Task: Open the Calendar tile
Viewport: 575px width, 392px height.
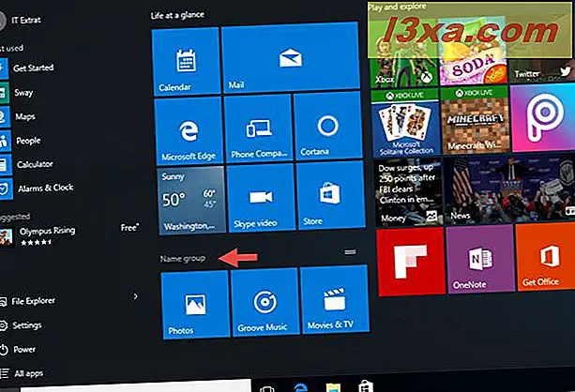Action: (x=186, y=62)
